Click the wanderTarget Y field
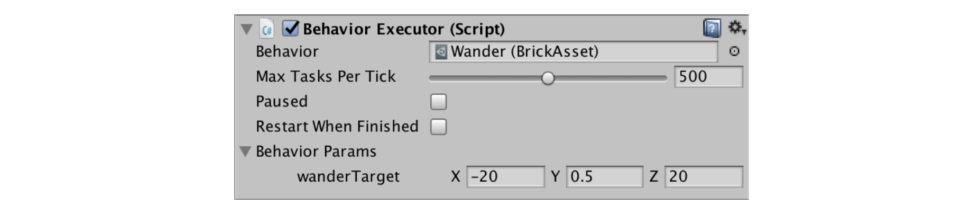Image resolution: width=980 pixels, height=214 pixels. pos(604,176)
